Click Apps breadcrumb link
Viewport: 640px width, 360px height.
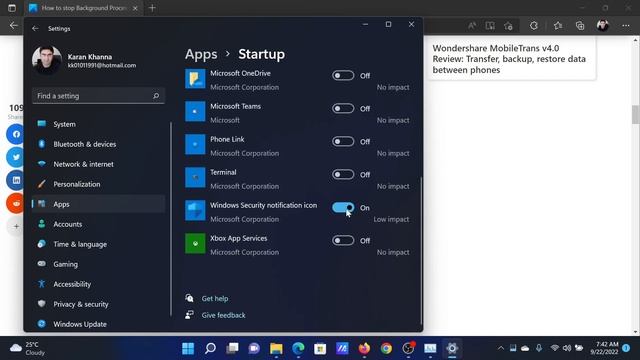(x=201, y=54)
